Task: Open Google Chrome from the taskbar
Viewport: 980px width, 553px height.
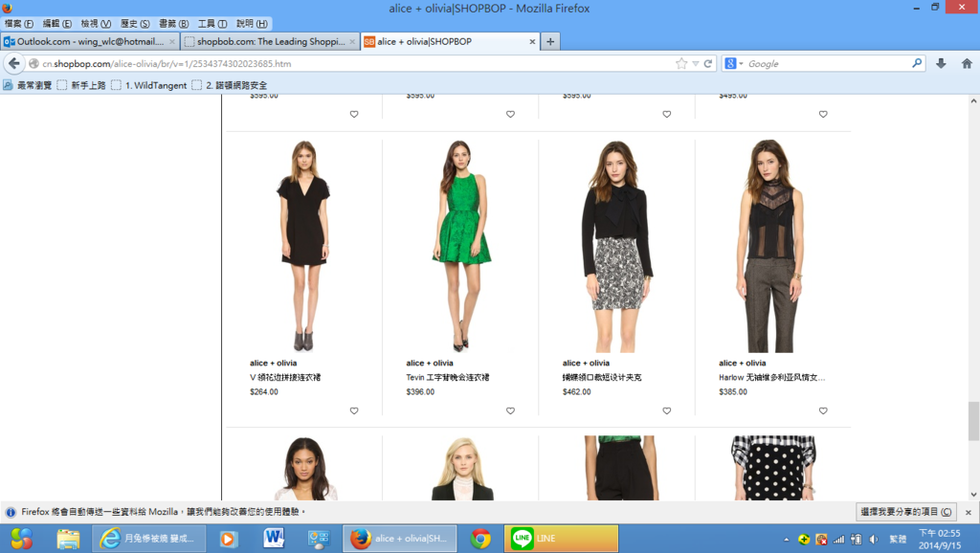Action: (x=480, y=539)
